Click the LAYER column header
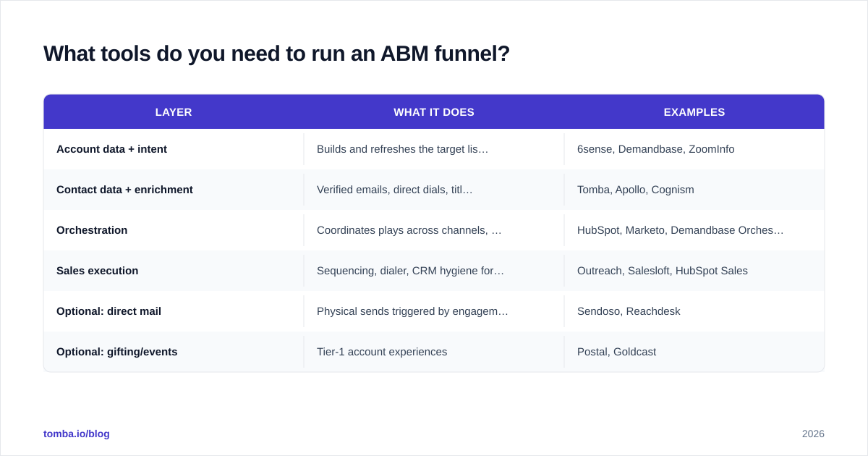The width and height of the screenshot is (868, 456). [174, 112]
